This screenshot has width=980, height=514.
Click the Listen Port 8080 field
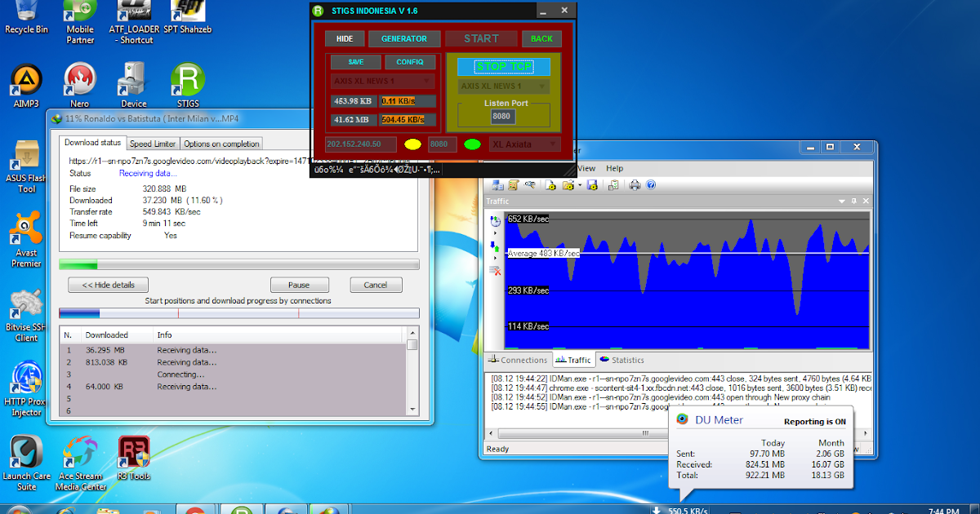tap(502, 117)
